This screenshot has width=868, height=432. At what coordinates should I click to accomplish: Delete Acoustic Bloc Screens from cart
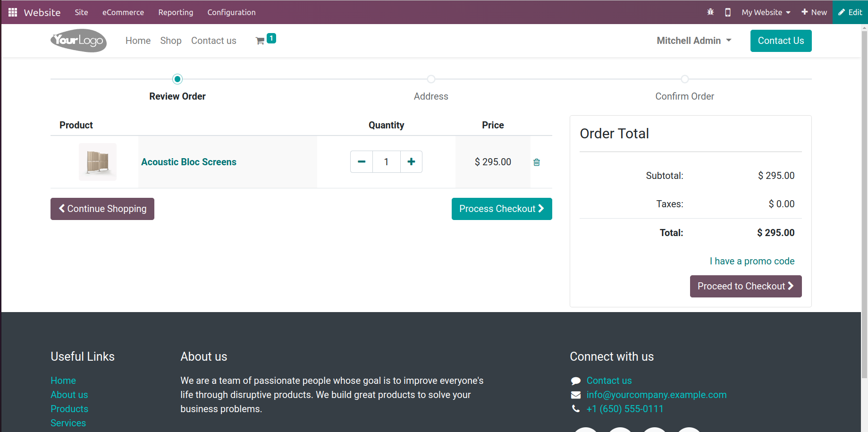point(537,162)
